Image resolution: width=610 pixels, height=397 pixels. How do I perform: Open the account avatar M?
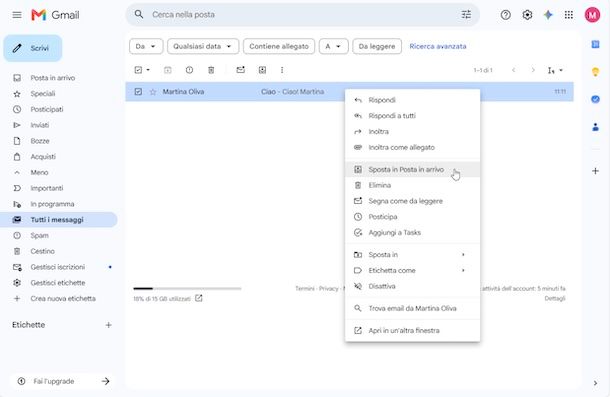pyautogui.click(x=592, y=15)
